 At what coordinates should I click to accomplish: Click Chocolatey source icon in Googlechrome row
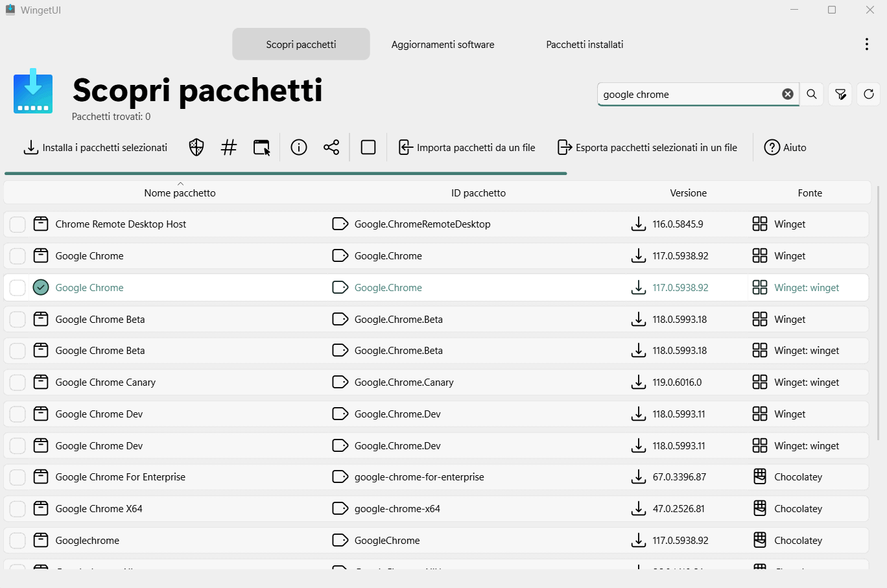click(760, 540)
